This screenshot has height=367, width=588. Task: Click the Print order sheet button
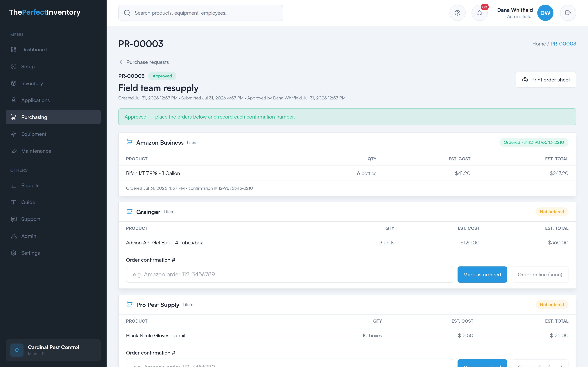pyautogui.click(x=546, y=80)
